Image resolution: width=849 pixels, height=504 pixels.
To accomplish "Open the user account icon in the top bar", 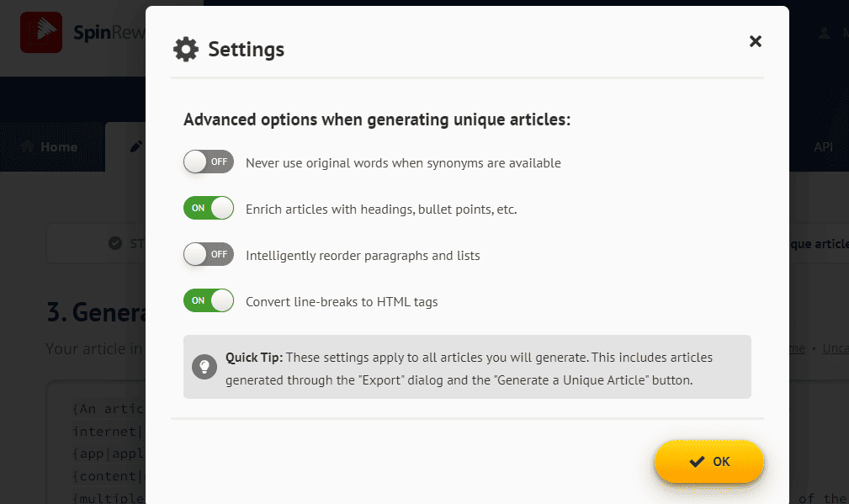I will [822, 32].
